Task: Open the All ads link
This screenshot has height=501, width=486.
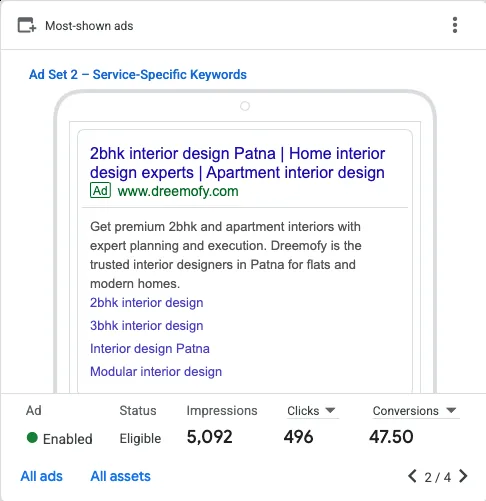Action: click(x=42, y=476)
